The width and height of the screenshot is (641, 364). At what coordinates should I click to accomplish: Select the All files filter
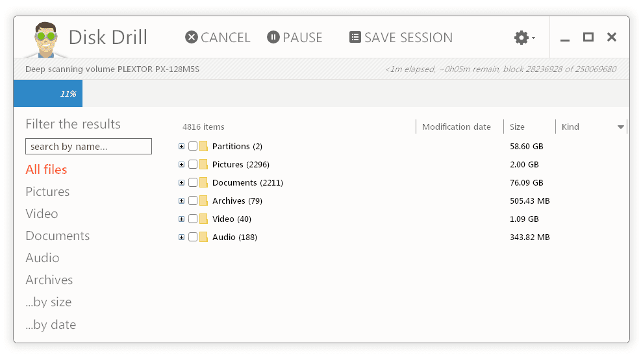tap(46, 169)
